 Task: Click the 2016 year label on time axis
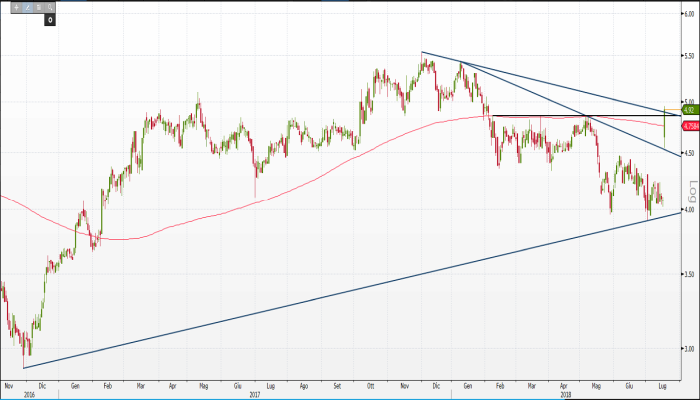12,391
